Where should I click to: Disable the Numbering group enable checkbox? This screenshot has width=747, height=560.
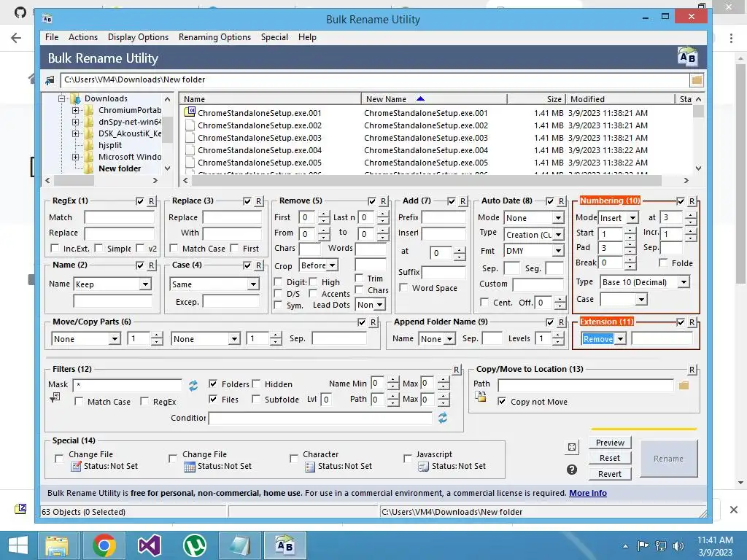[x=681, y=201]
